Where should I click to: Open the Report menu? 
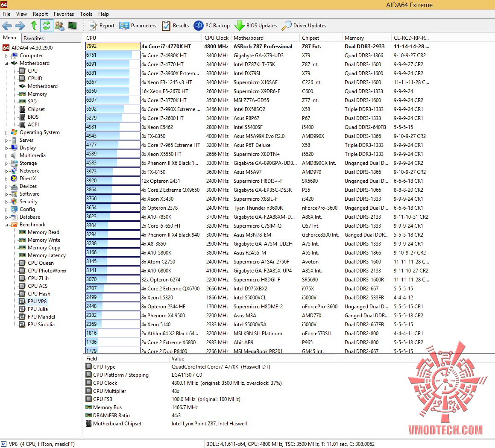41,14
